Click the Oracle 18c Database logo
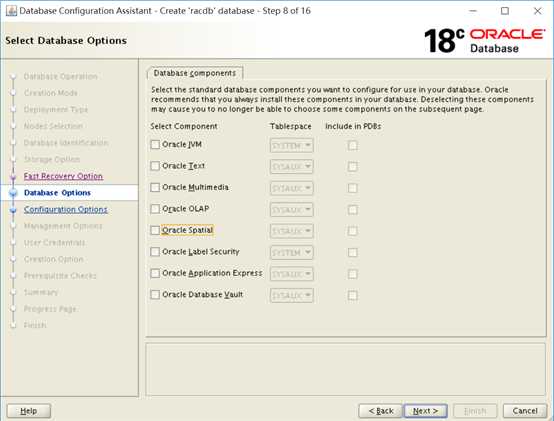 coord(484,41)
